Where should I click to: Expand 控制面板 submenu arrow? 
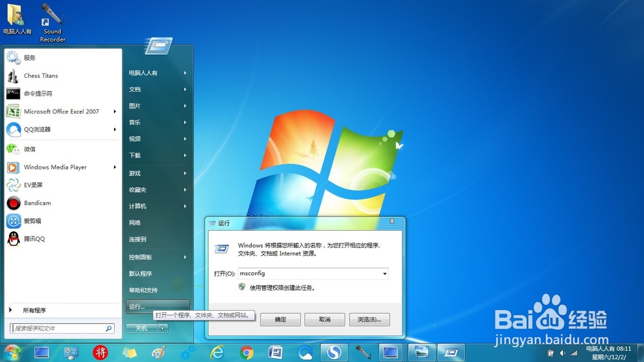pyautogui.click(x=185, y=257)
